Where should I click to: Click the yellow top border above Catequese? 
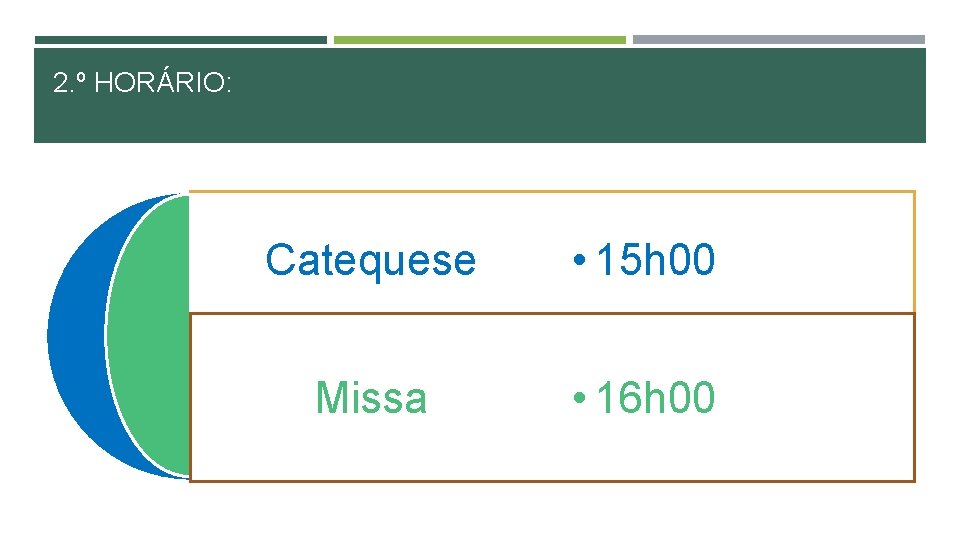point(550,192)
